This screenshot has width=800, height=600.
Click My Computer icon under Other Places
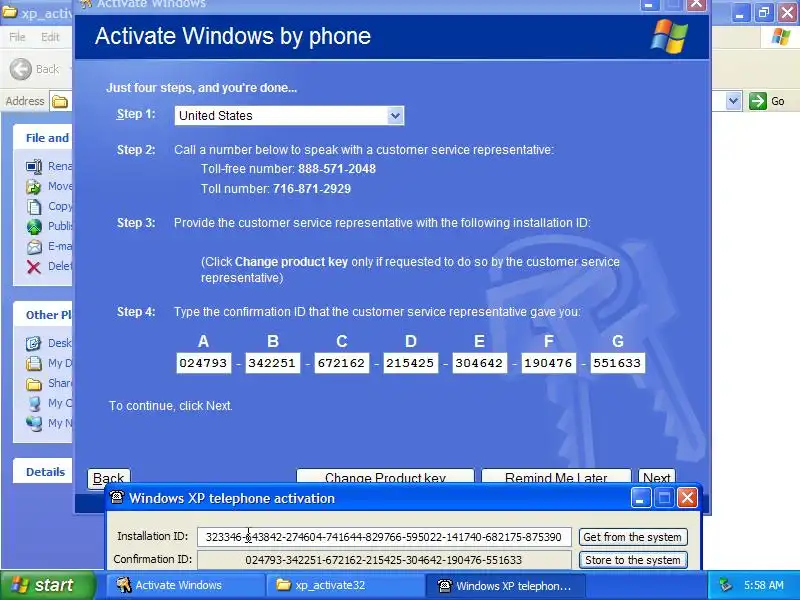34,404
